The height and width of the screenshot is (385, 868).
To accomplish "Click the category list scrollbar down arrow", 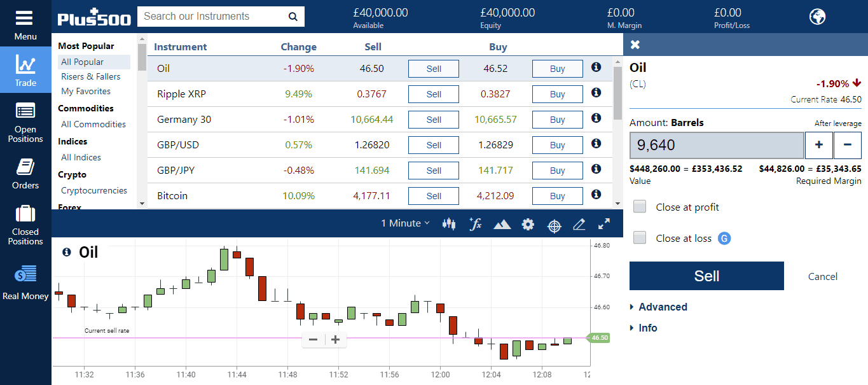I will 142,203.
